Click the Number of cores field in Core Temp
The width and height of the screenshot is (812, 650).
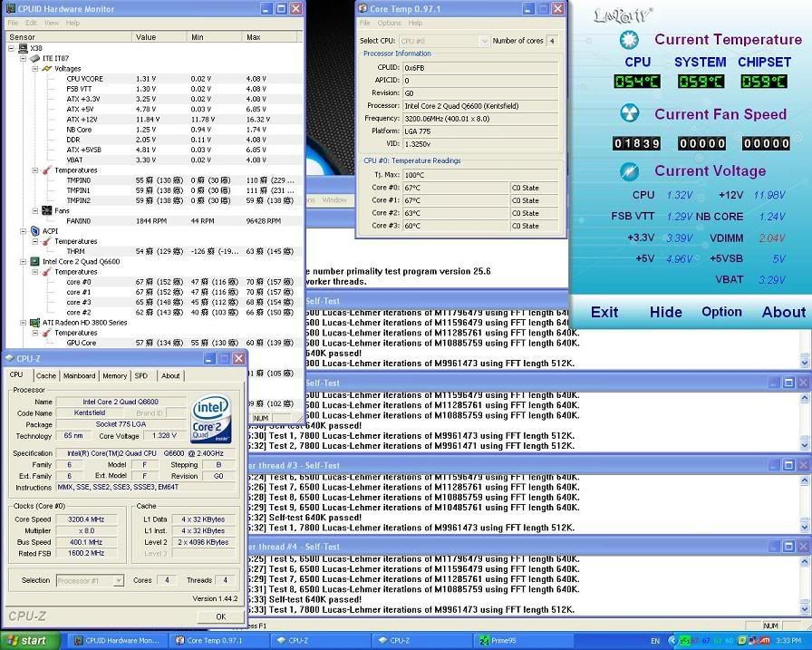(x=552, y=41)
